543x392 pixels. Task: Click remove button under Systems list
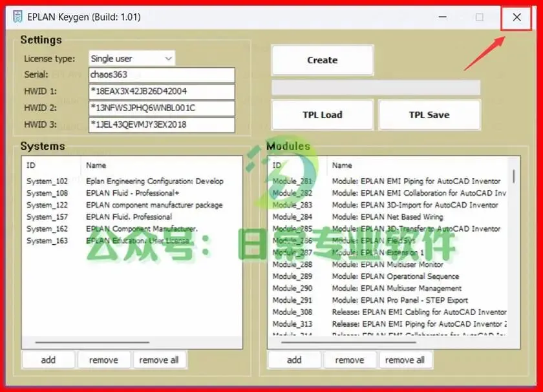point(103,360)
